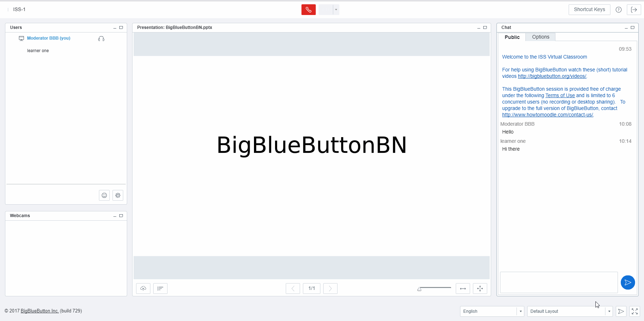
Task: Minimize the Chat panel
Action: coord(626,27)
